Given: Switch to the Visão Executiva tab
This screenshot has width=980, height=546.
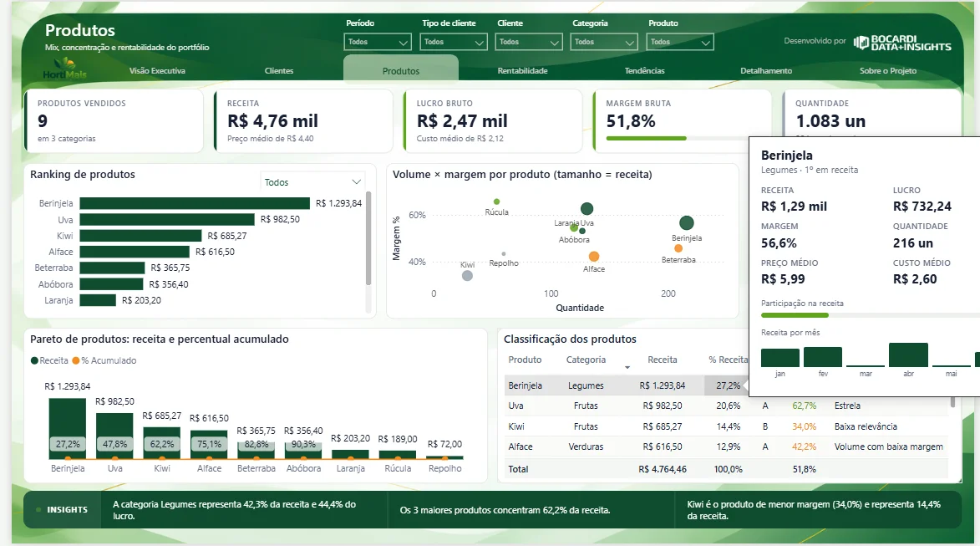Looking at the screenshot, I should (157, 71).
